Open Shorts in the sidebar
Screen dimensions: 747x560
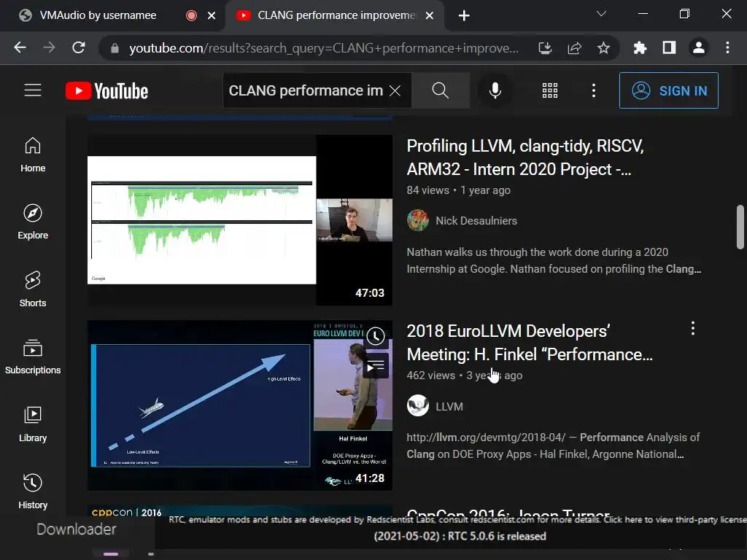33,289
